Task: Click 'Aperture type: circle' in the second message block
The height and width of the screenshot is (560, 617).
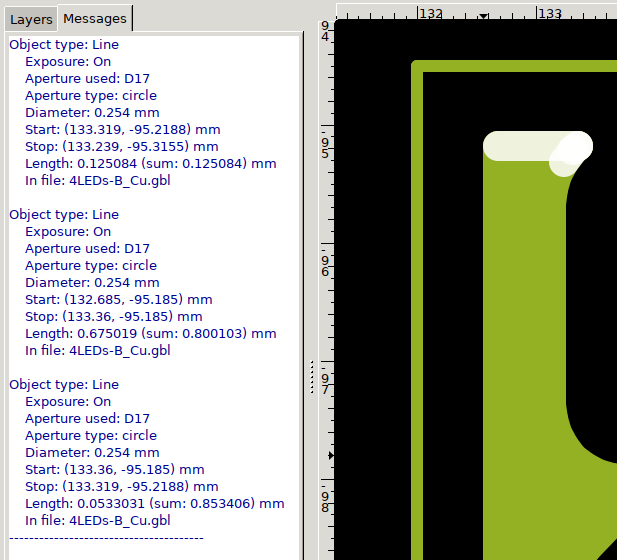Action: click(91, 266)
